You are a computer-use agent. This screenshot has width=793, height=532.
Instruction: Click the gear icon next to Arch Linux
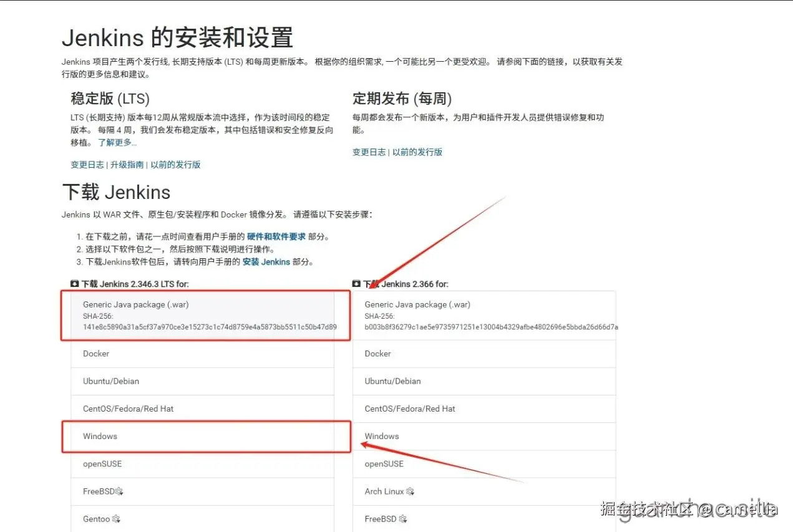click(410, 491)
